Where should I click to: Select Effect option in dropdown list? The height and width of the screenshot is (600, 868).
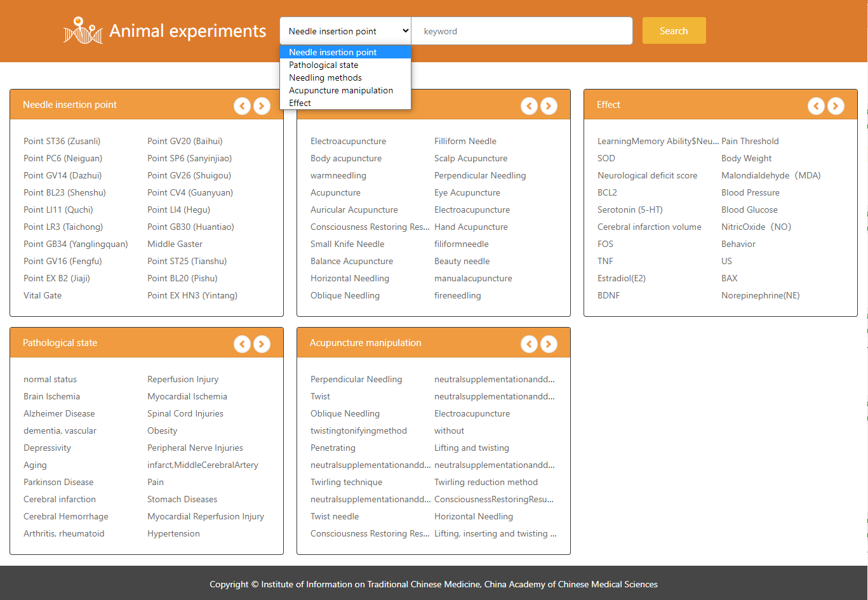pos(300,103)
